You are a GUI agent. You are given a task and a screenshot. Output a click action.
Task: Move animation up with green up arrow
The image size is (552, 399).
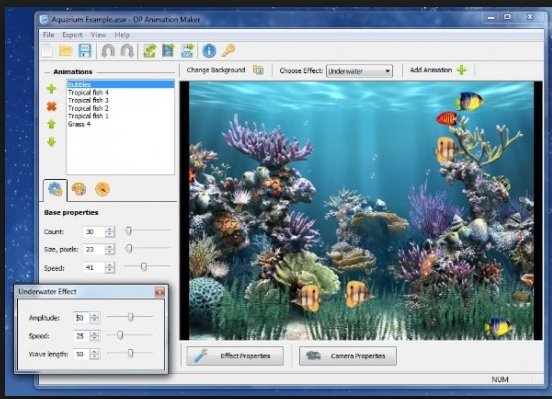(51, 124)
